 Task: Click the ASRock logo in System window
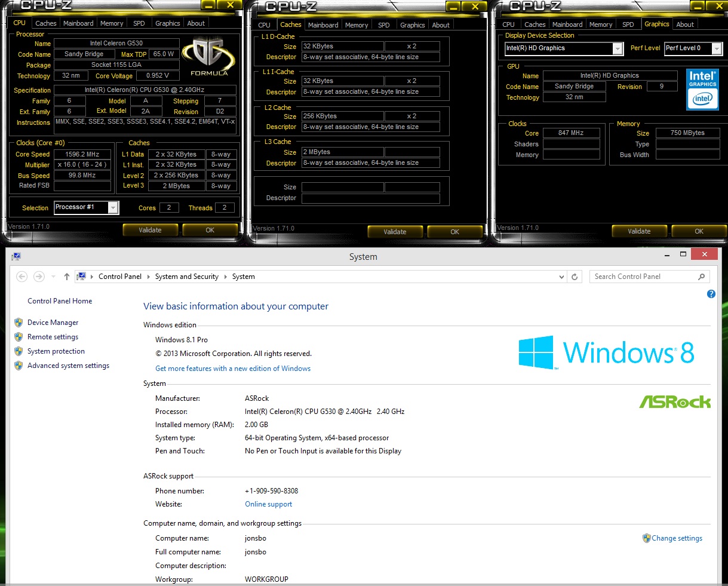coord(675,401)
